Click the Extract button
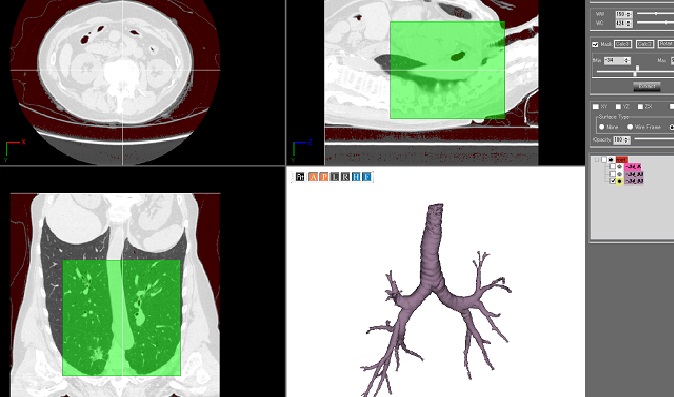This screenshot has height=397, width=674. pyautogui.click(x=647, y=86)
